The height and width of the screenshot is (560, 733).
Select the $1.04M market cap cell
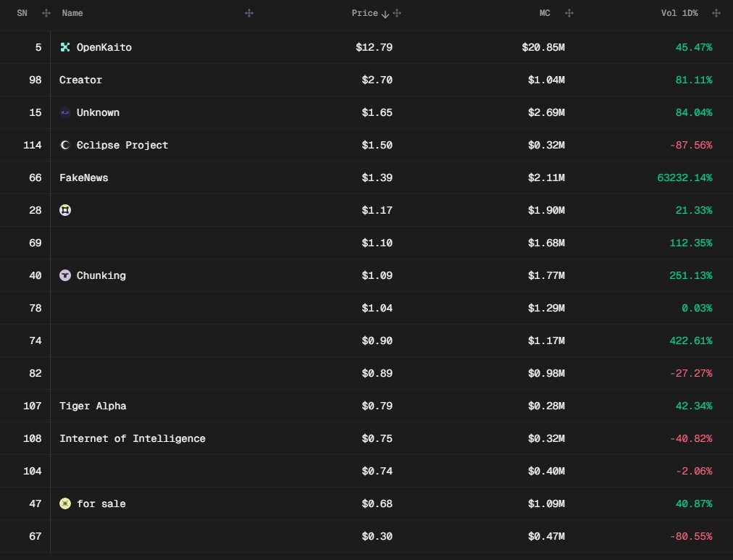click(x=546, y=80)
